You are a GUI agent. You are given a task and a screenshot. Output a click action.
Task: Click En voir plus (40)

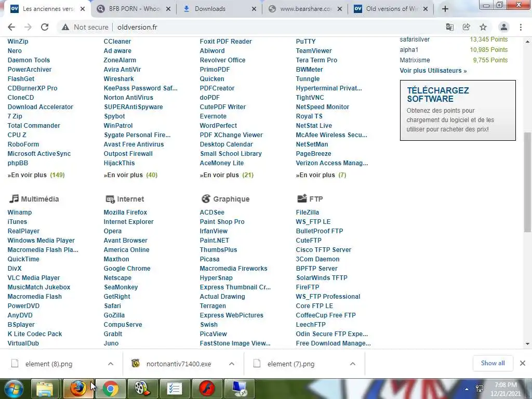tap(130, 175)
